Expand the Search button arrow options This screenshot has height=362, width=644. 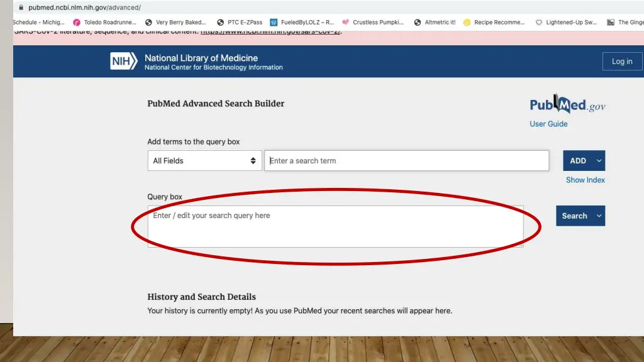tap(599, 216)
